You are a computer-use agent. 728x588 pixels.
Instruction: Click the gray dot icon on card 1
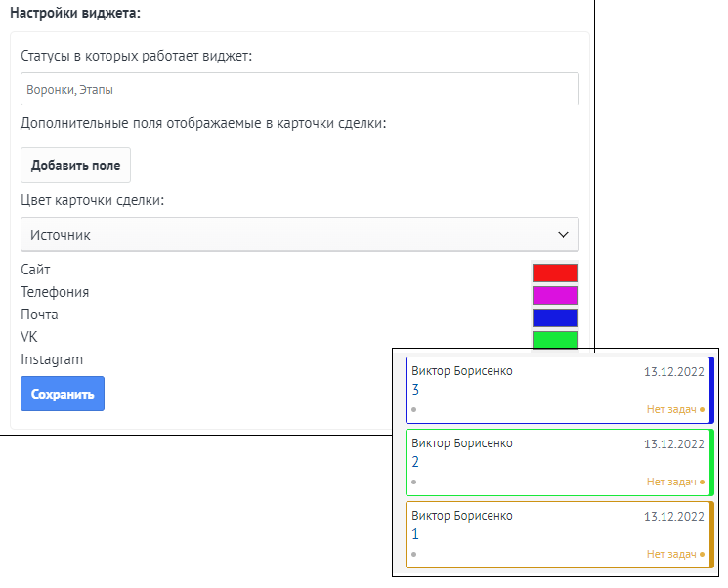[x=413, y=554]
